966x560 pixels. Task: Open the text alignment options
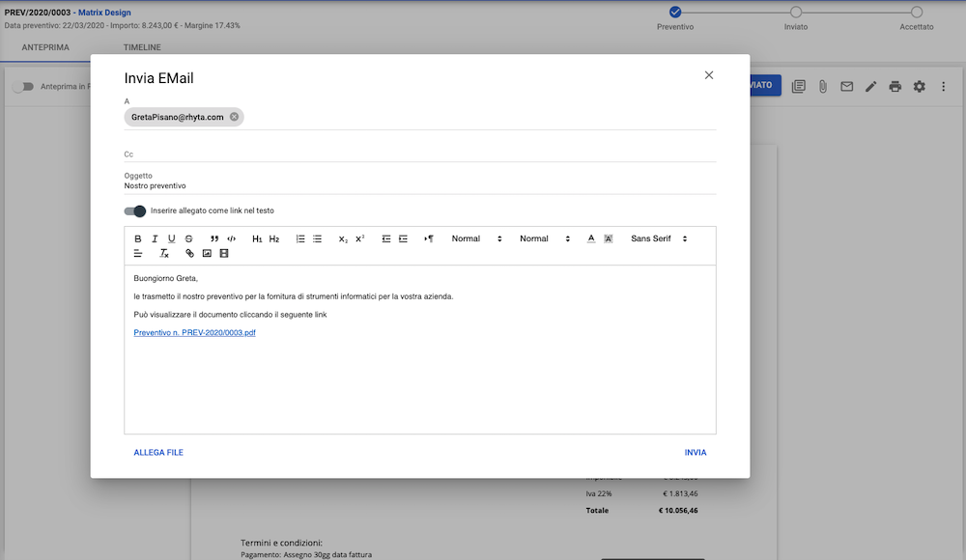tap(138, 254)
